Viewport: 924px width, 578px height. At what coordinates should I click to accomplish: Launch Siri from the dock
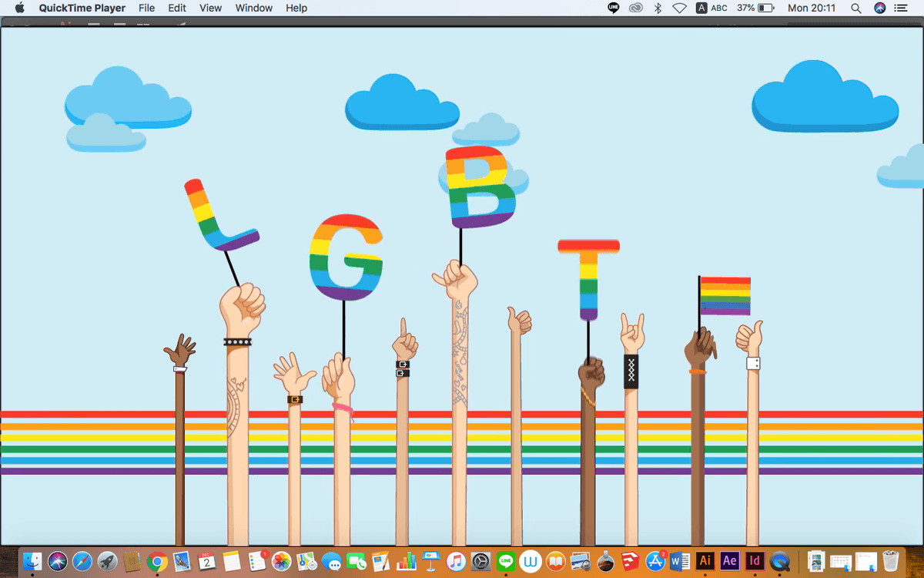tap(58, 561)
